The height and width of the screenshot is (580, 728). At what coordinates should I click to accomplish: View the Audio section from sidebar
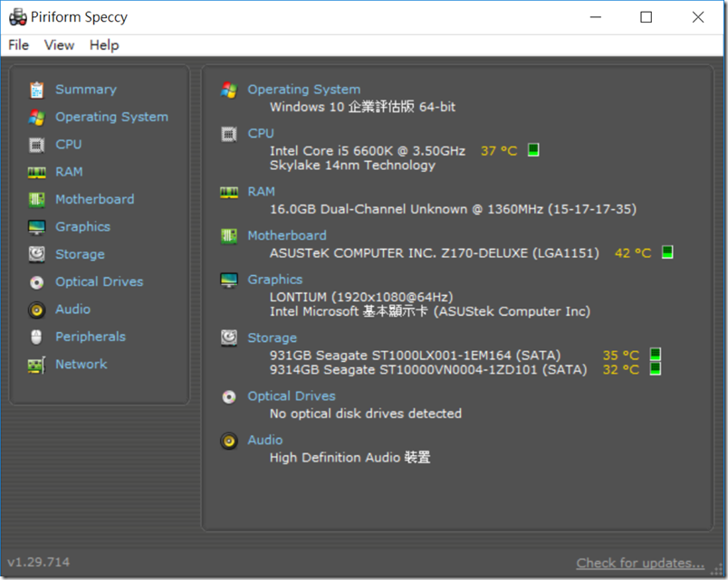(x=73, y=309)
